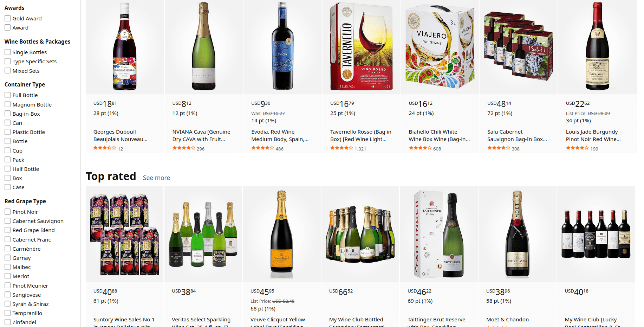Check the Tempranillo grape filter
The image size is (644, 327).
pos(7,313)
